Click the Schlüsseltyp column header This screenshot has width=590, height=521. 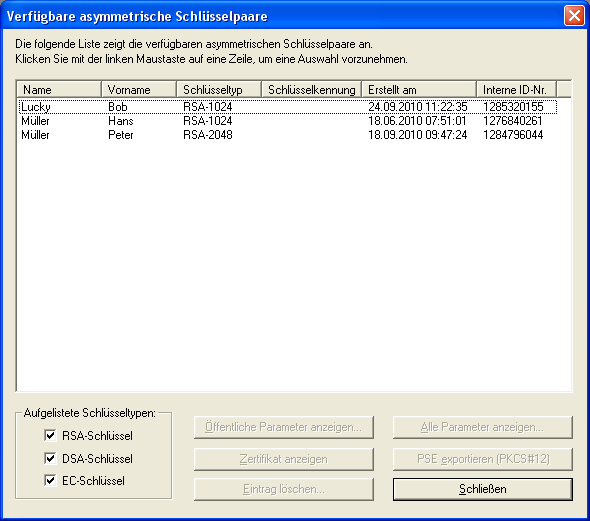click(x=219, y=90)
